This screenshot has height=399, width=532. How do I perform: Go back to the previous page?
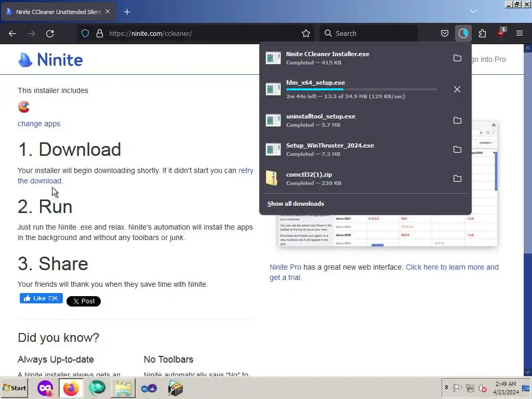pyautogui.click(x=12, y=34)
